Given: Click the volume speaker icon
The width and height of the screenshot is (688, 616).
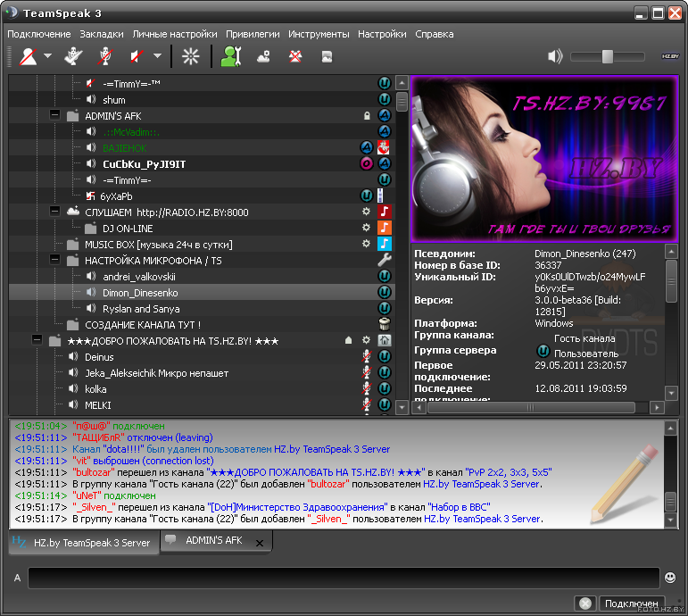Looking at the screenshot, I should pos(555,56).
